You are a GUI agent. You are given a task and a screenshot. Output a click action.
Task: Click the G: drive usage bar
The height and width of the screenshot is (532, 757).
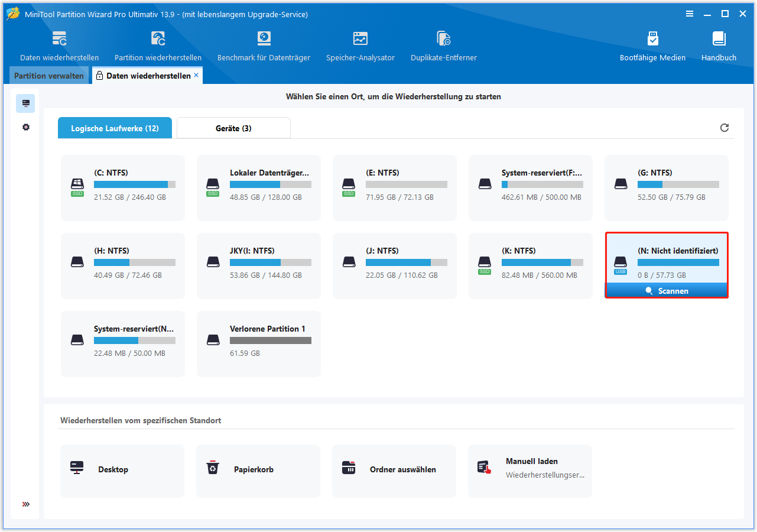pos(678,184)
